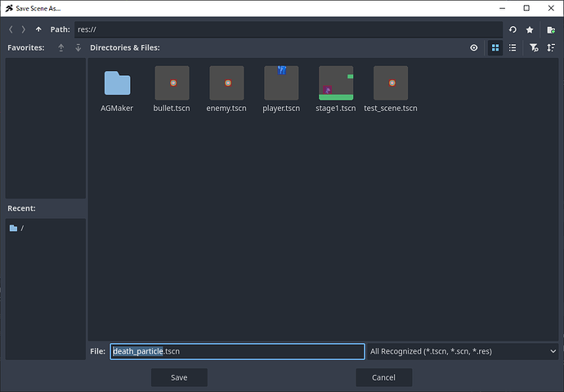Screen dimensions: 564x392
Task: Go to parent folder arrow
Action: point(38,29)
